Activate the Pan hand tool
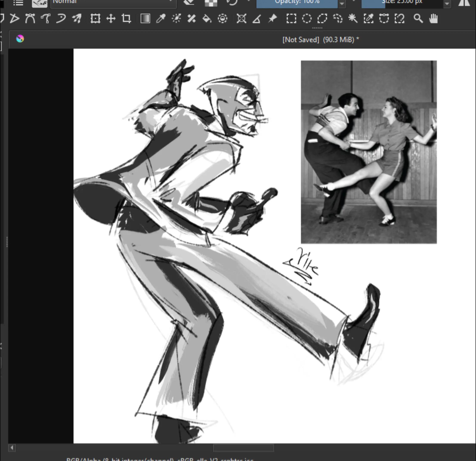Viewport: 476px width, 461px height. click(x=433, y=19)
